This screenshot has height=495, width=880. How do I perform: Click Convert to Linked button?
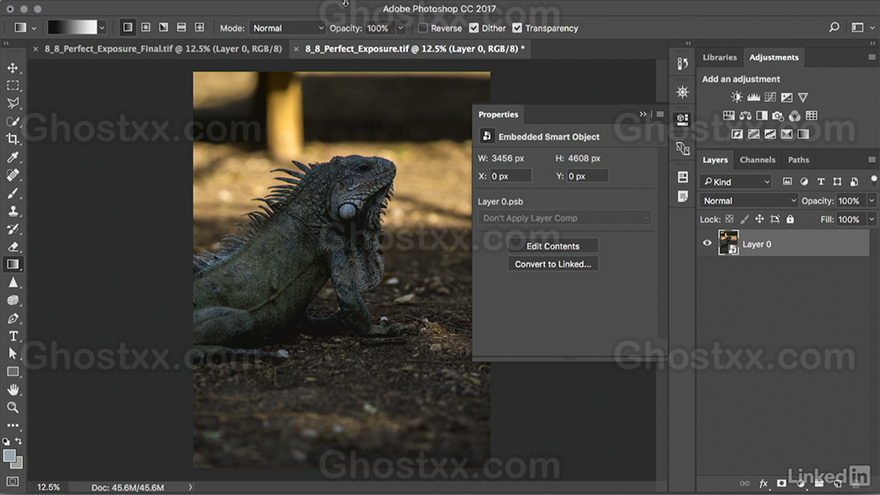pyautogui.click(x=553, y=264)
